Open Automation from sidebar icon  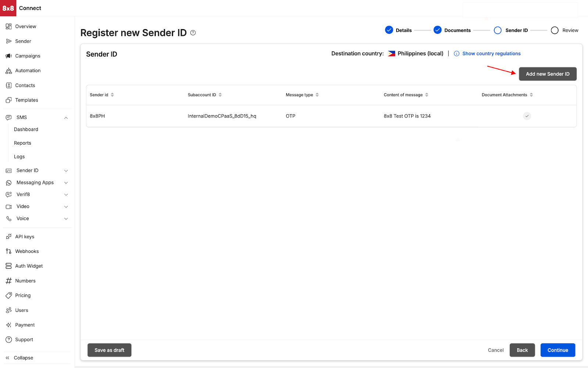(9, 71)
